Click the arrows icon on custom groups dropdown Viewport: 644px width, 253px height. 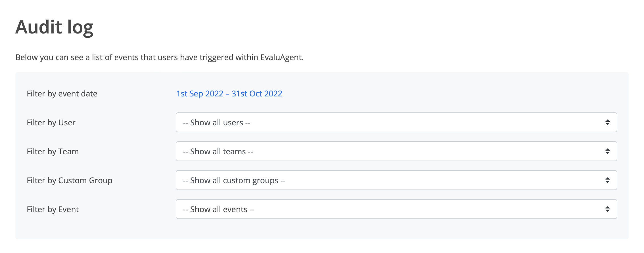point(607,180)
